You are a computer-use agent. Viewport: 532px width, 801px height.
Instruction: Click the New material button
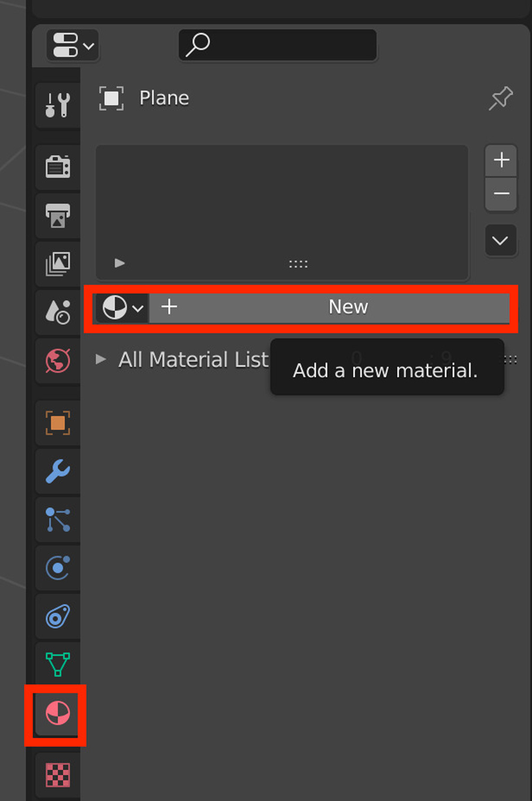coord(348,307)
